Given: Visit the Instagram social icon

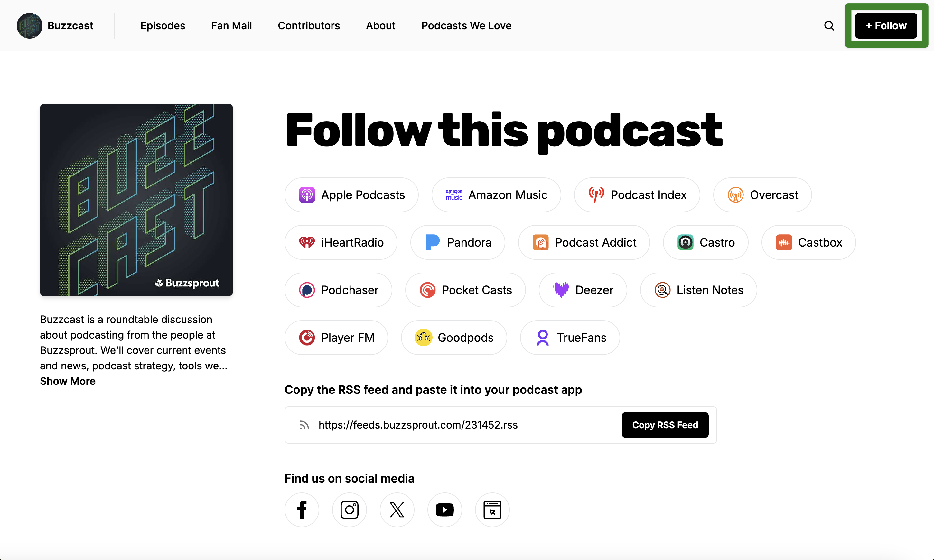Looking at the screenshot, I should 349,510.
